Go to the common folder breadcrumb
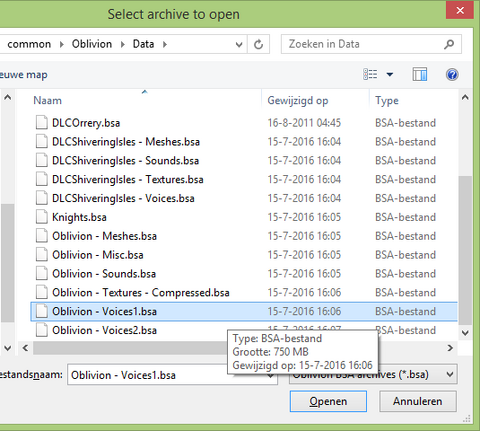 (29, 44)
